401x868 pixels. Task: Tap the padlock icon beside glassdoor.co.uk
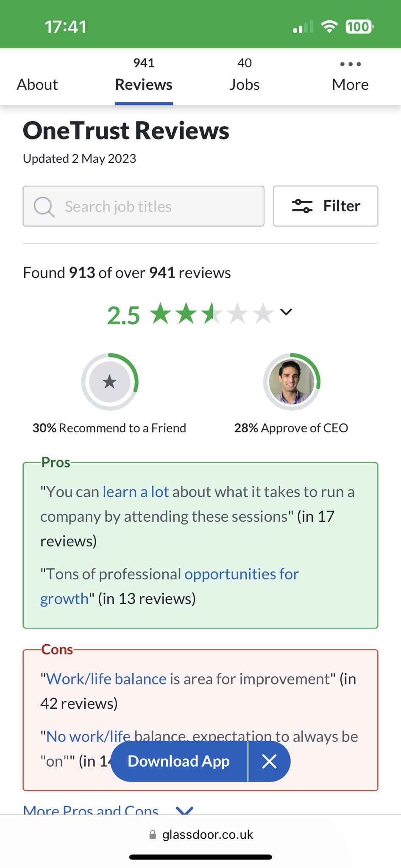click(153, 835)
